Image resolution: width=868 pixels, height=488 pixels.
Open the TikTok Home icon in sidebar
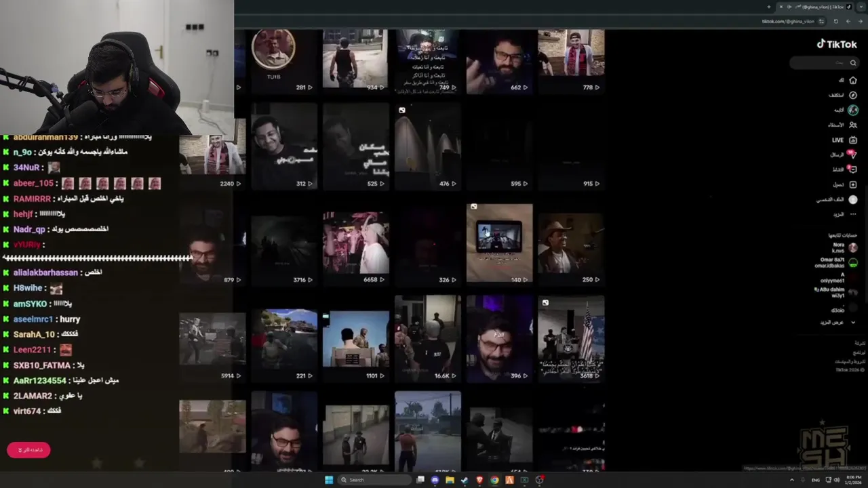point(853,80)
